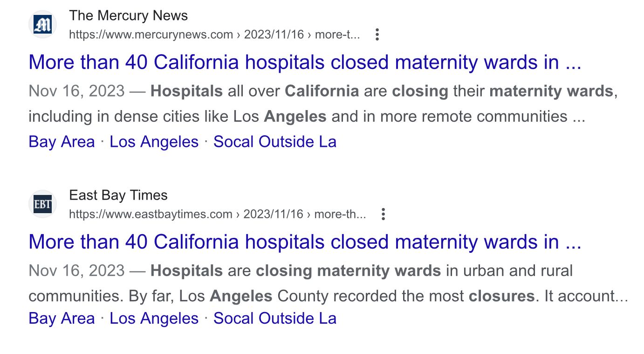644x354 pixels.
Task: Open Bay Area sitelink under East Bay Times
Action: (62, 319)
